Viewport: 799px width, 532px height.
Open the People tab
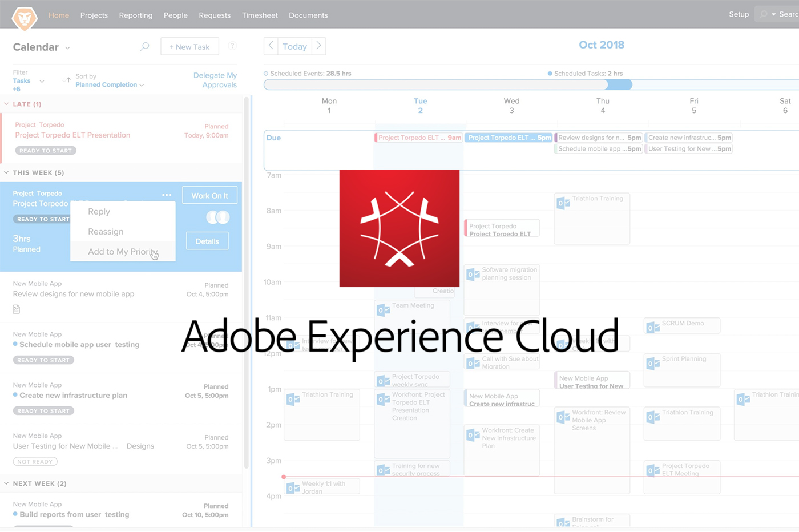[176, 15]
